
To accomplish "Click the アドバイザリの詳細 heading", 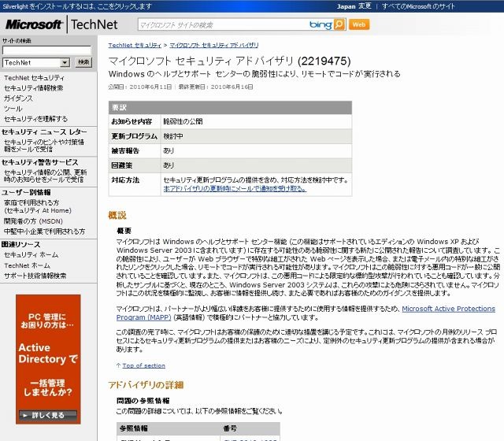I will point(146,385).
